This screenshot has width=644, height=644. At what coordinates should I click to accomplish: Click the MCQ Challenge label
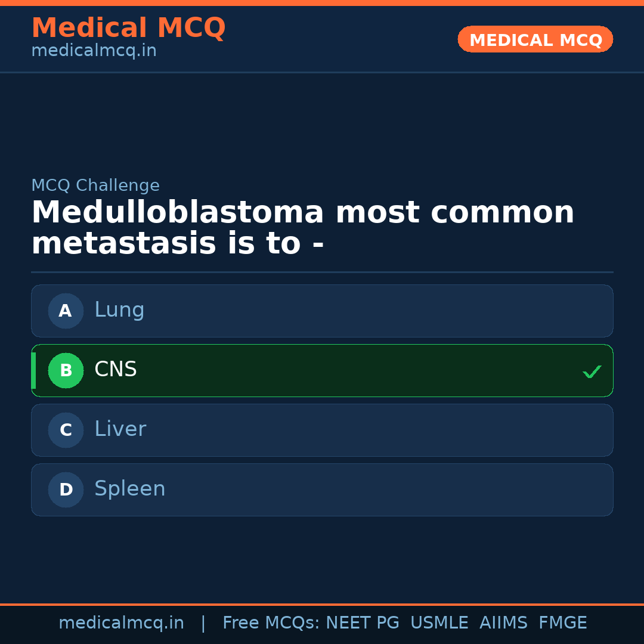point(95,185)
